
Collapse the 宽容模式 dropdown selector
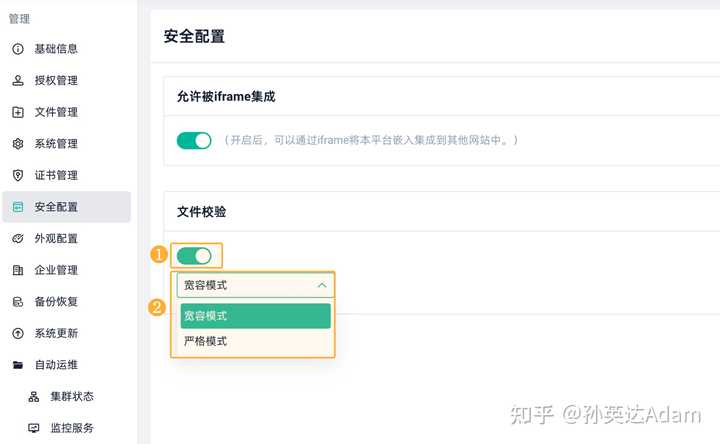[x=255, y=285]
